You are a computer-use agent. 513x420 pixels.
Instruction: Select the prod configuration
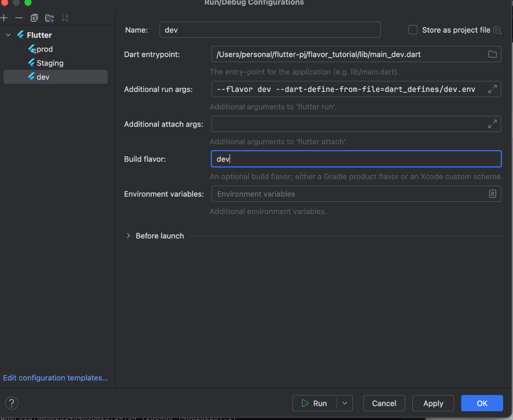pyautogui.click(x=44, y=49)
